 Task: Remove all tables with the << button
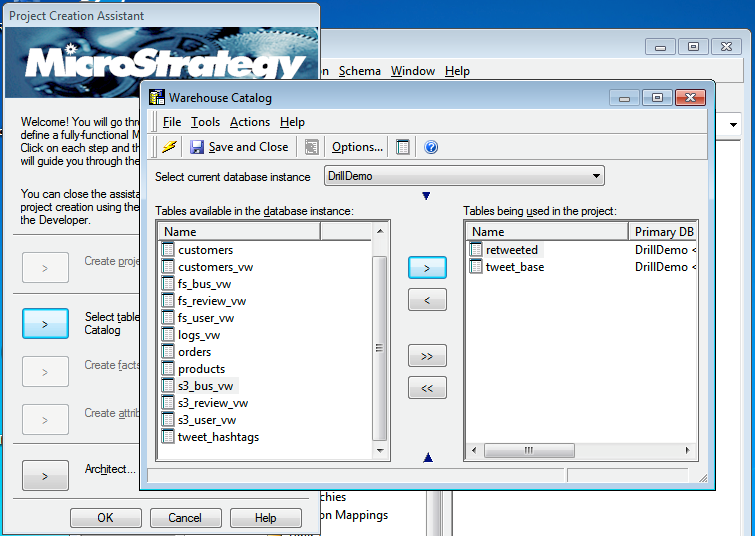(x=427, y=388)
